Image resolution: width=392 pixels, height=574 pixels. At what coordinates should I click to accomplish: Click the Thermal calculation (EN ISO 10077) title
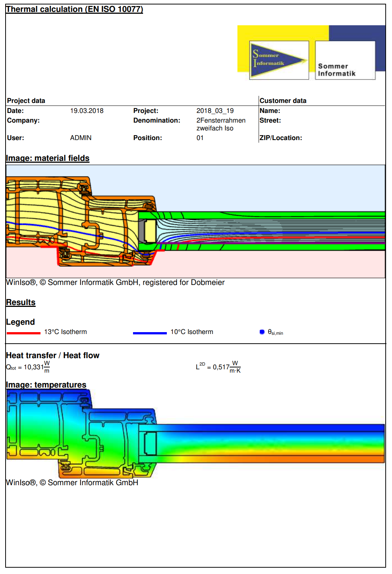[x=74, y=9]
